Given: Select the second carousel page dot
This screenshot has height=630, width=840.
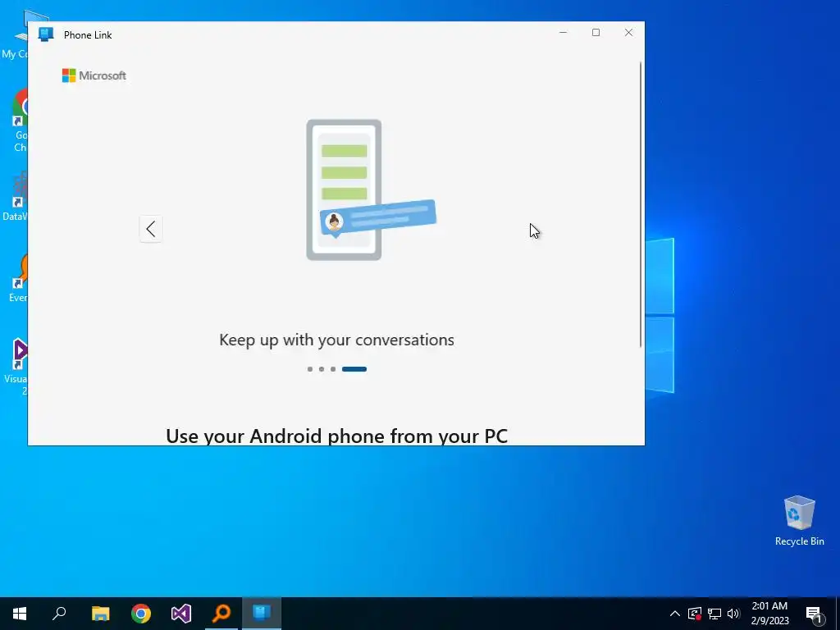Looking at the screenshot, I should click(x=322, y=369).
